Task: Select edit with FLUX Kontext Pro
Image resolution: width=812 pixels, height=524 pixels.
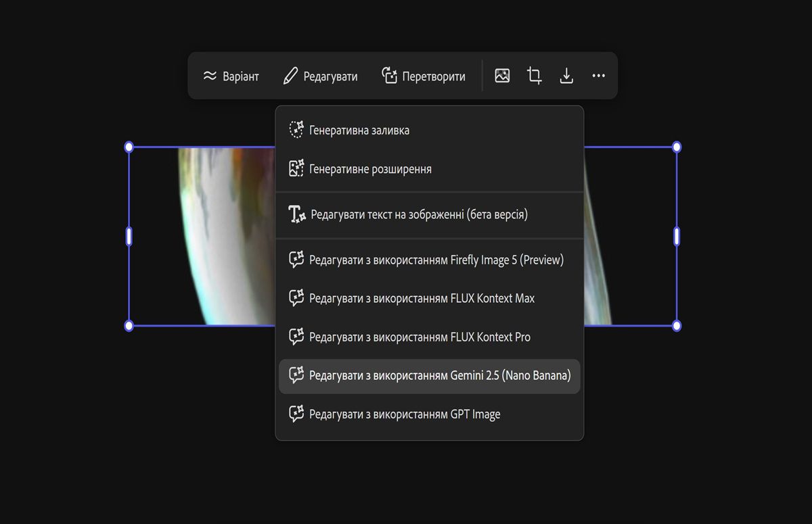Action: pyautogui.click(x=429, y=337)
